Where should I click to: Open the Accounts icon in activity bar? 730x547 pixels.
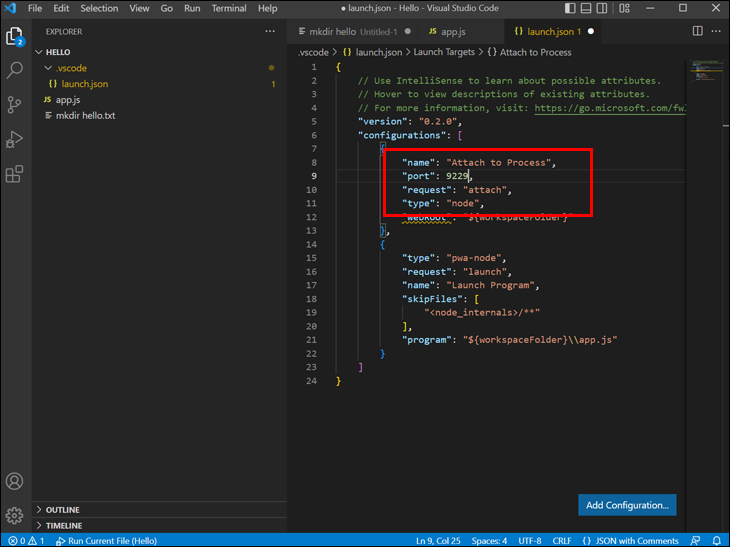pyautogui.click(x=15, y=482)
